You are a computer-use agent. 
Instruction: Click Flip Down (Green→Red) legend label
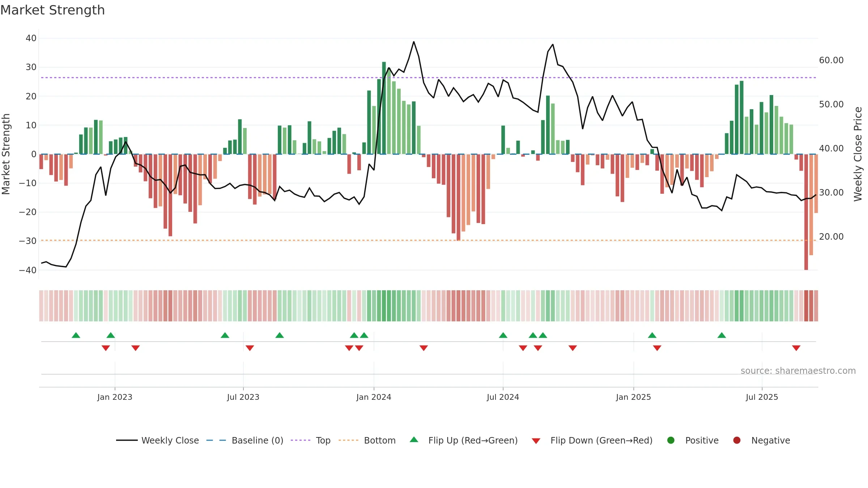point(601,440)
